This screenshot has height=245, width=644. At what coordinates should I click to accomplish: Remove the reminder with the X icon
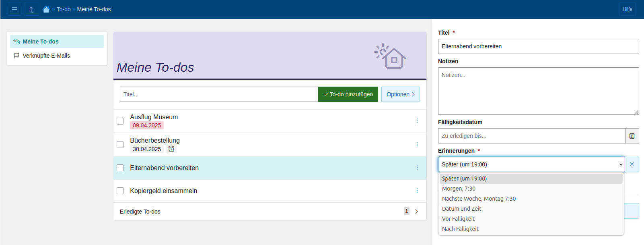[x=632, y=164]
